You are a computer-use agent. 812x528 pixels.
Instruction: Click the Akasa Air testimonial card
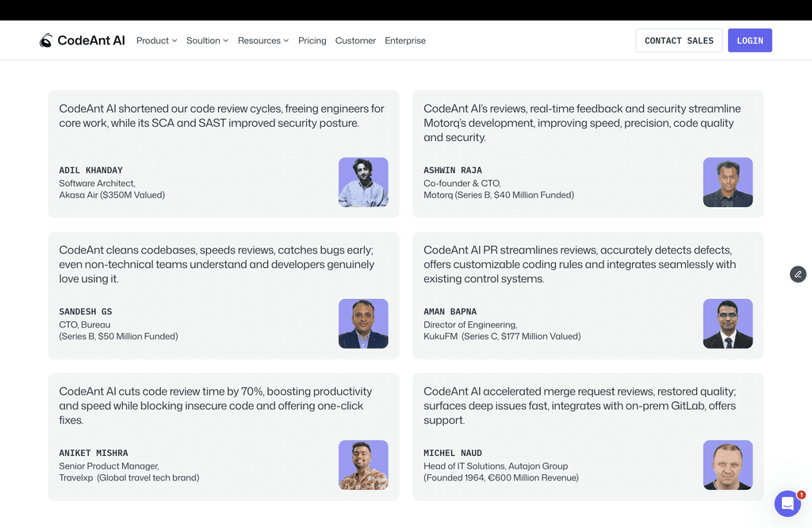[224, 153]
